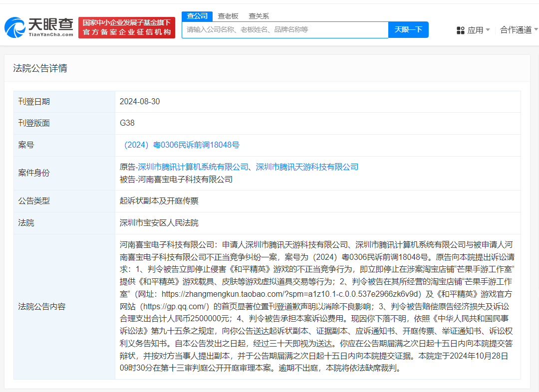Viewport: 539px width, 392px height.
Task: Select the 查公司 tab
Action: [x=197, y=16]
